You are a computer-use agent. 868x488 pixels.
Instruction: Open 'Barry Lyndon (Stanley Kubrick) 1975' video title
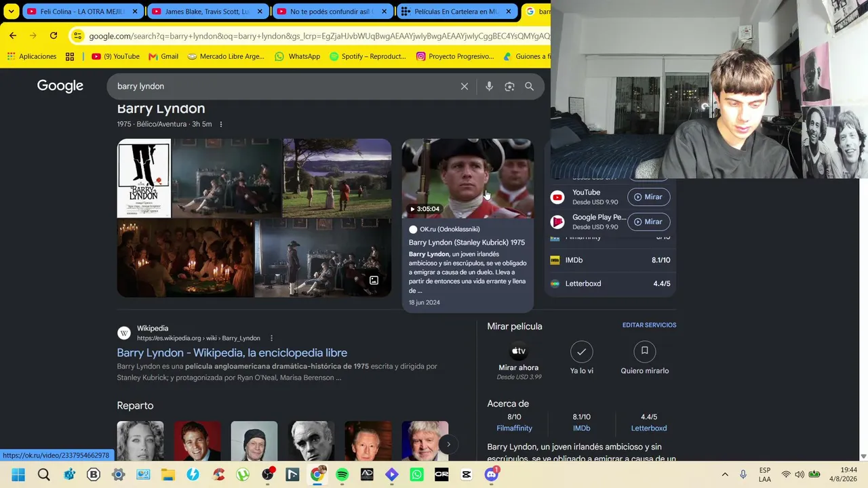pyautogui.click(x=467, y=243)
